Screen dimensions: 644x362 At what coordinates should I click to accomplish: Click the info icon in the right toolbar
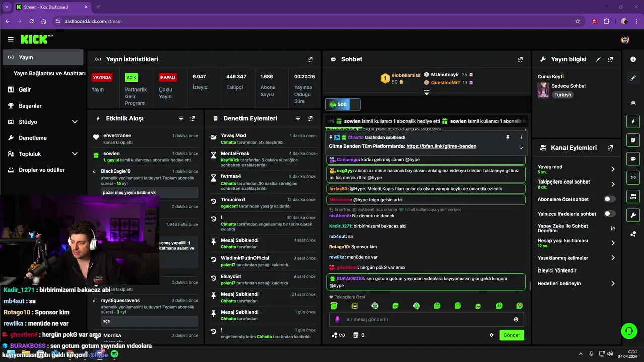click(633, 59)
